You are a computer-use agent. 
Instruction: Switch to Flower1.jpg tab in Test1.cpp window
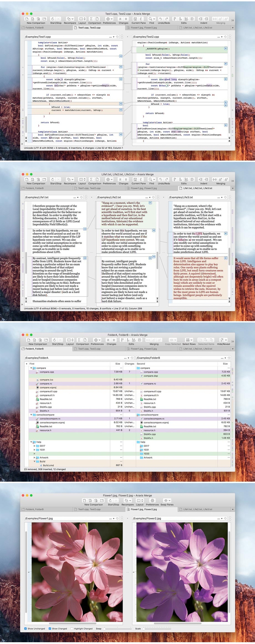tap(151, 27)
